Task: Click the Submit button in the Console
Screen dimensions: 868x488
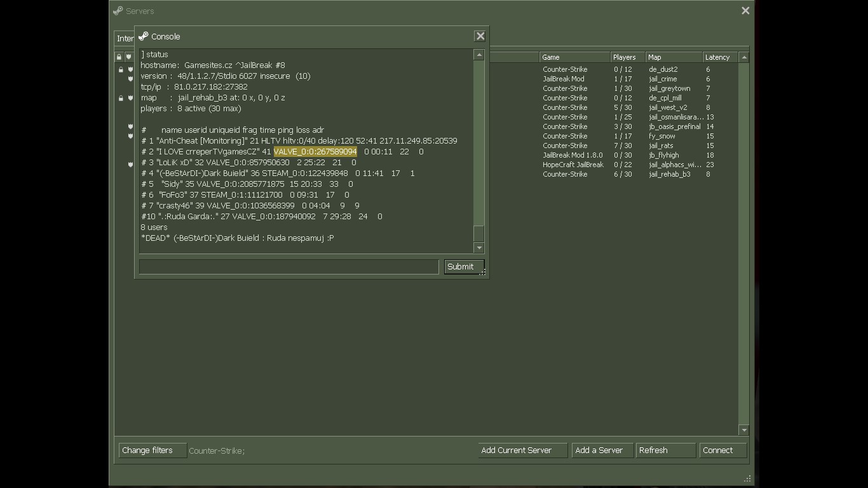Action: [x=464, y=267]
